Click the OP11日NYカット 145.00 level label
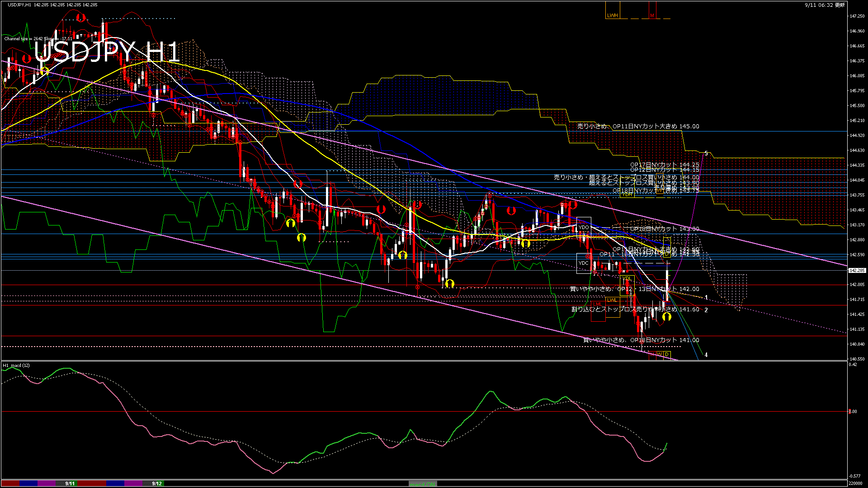868x488 pixels. click(x=638, y=127)
